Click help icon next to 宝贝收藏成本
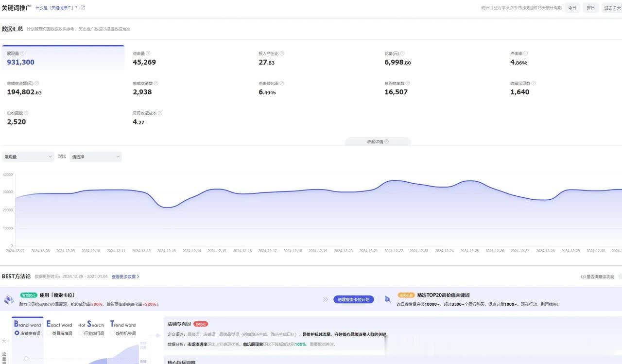 tap(160, 113)
